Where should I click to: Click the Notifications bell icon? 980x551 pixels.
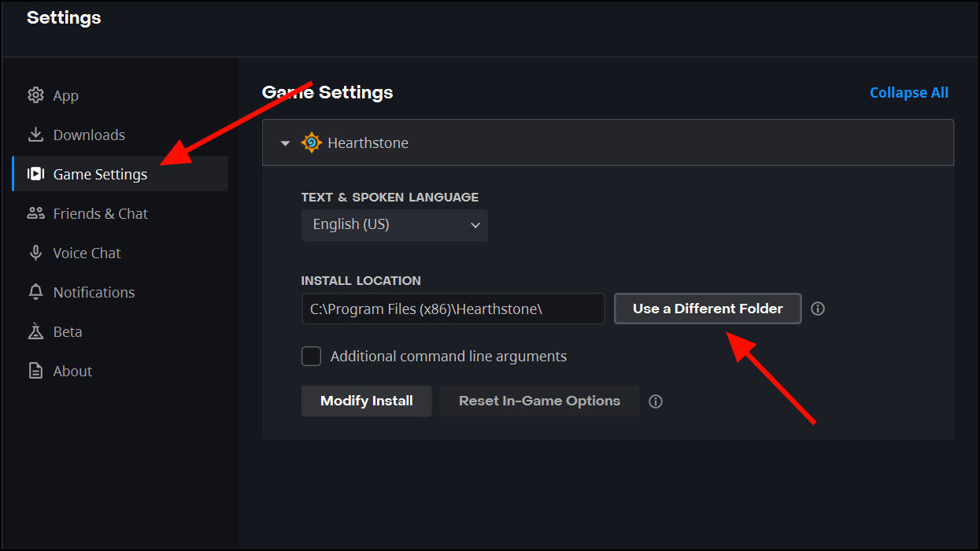[x=35, y=291]
